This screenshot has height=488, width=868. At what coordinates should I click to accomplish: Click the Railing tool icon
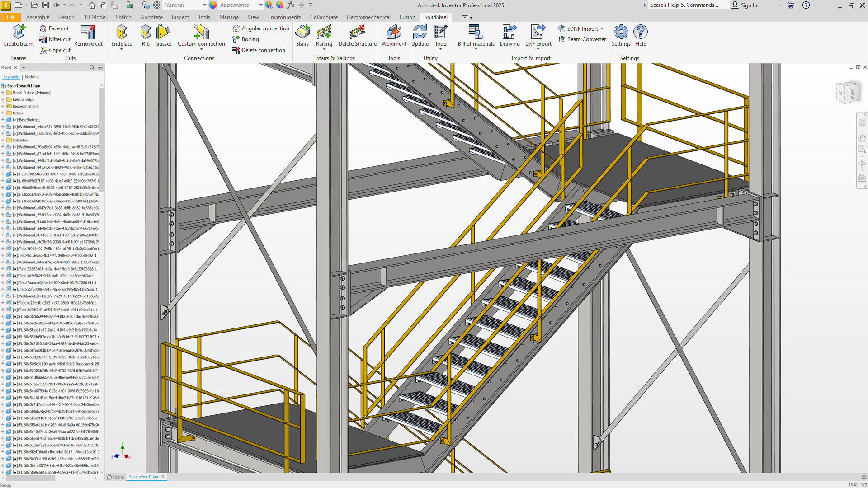324,33
